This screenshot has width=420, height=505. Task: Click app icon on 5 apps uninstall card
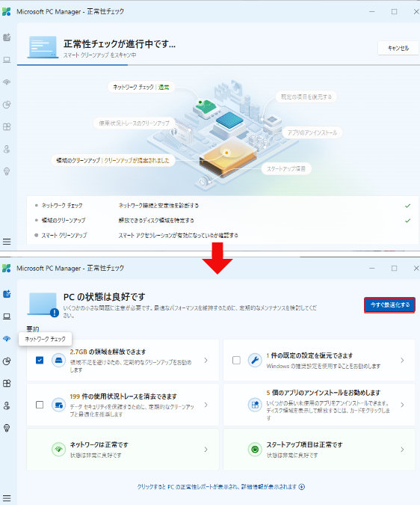[x=255, y=405]
